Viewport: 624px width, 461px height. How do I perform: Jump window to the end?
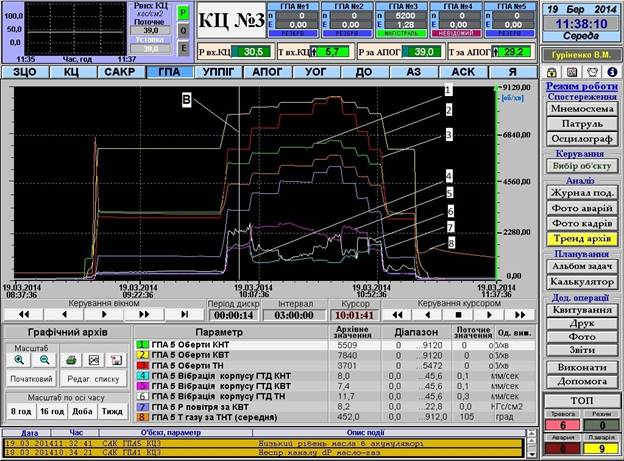tap(185, 314)
